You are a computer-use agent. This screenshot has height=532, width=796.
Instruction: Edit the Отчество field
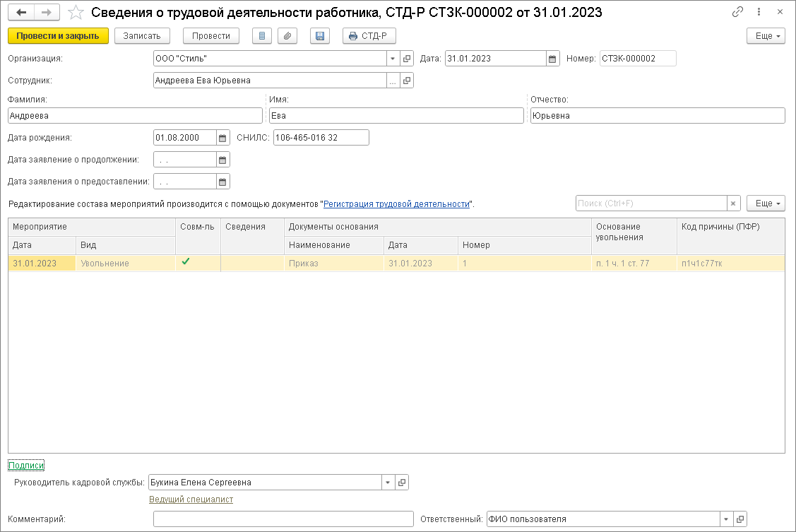[x=658, y=116]
